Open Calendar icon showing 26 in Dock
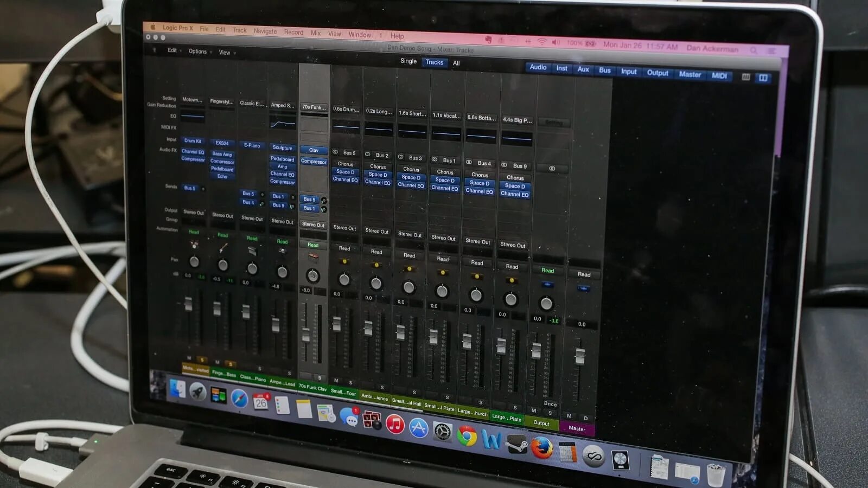The height and width of the screenshot is (488, 868). click(x=261, y=402)
